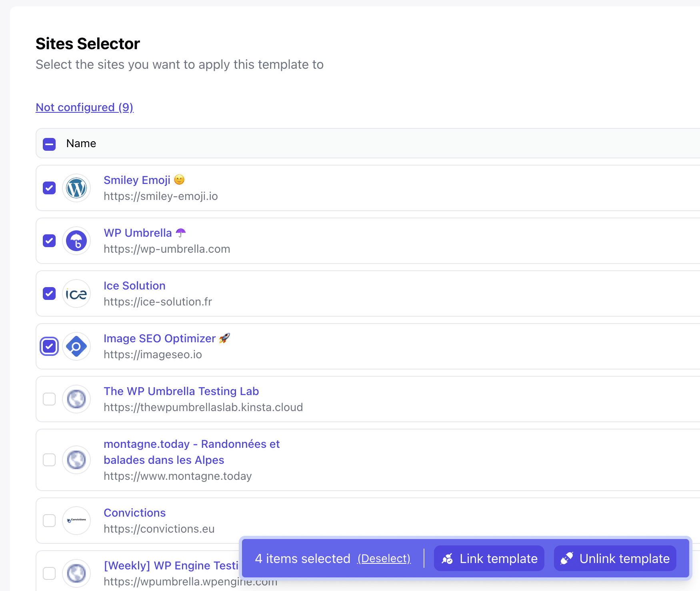Click the Weekly WP Engine globe icon
The width and height of the screenshot is (700, 591).
click(x=76, y=573)
